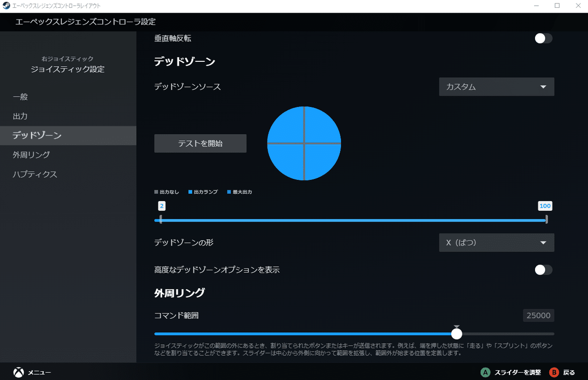This screenshot has width=588, height=380.
Task: Open the デッドゾーンの形 dropdown
Action: click(496, 242)
